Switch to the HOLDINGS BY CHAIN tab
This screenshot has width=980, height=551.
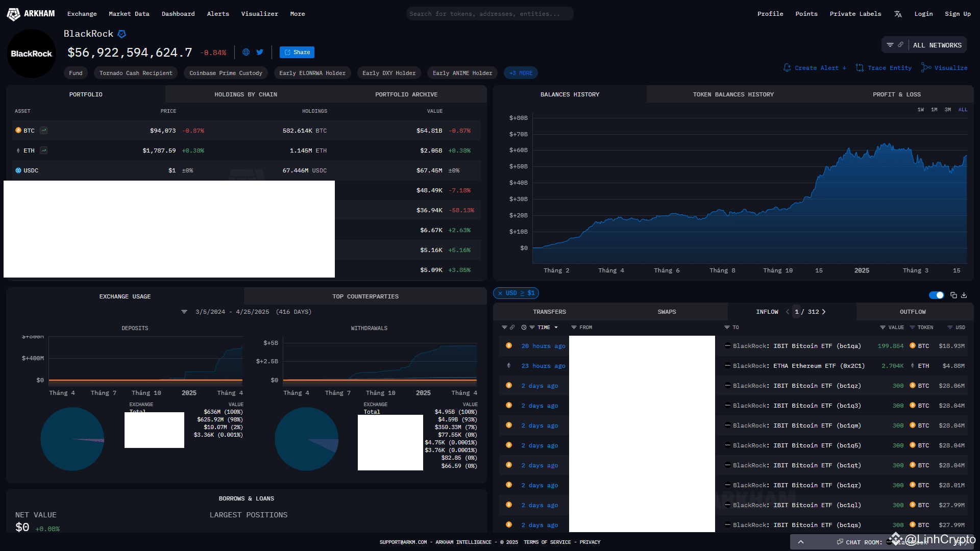click(x=246, y=94)
